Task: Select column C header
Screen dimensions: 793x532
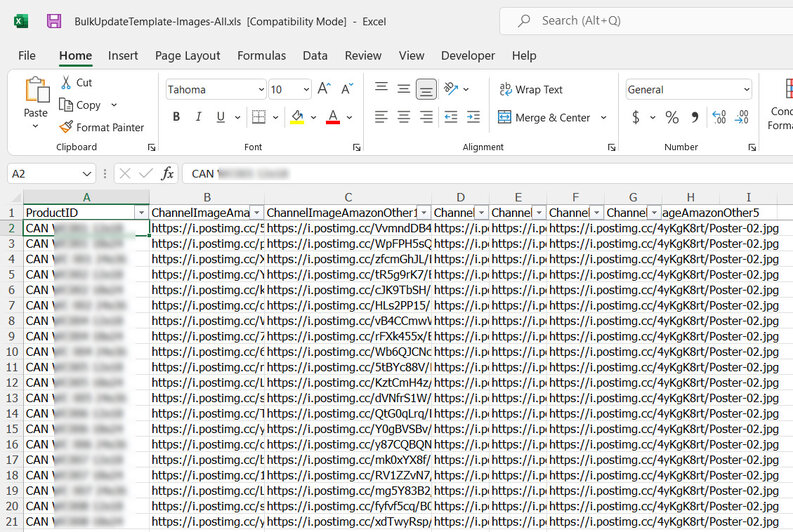Action: [x=348, y=197]
